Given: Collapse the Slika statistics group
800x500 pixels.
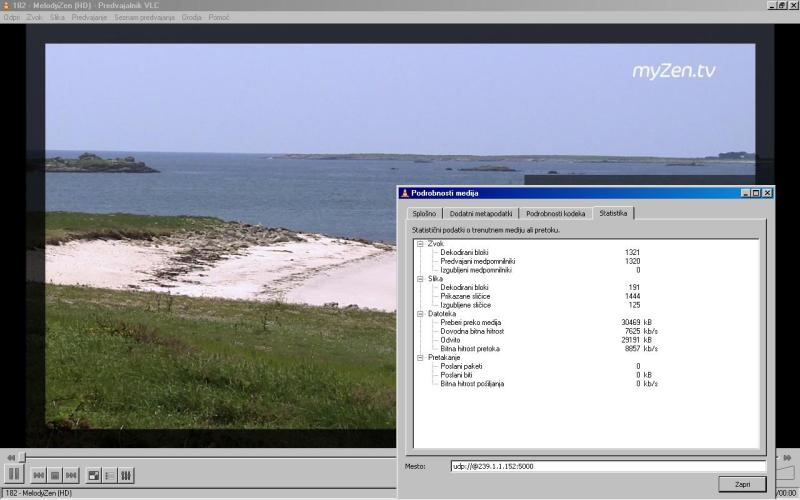Looking at the screenshot, I should 420,279.
